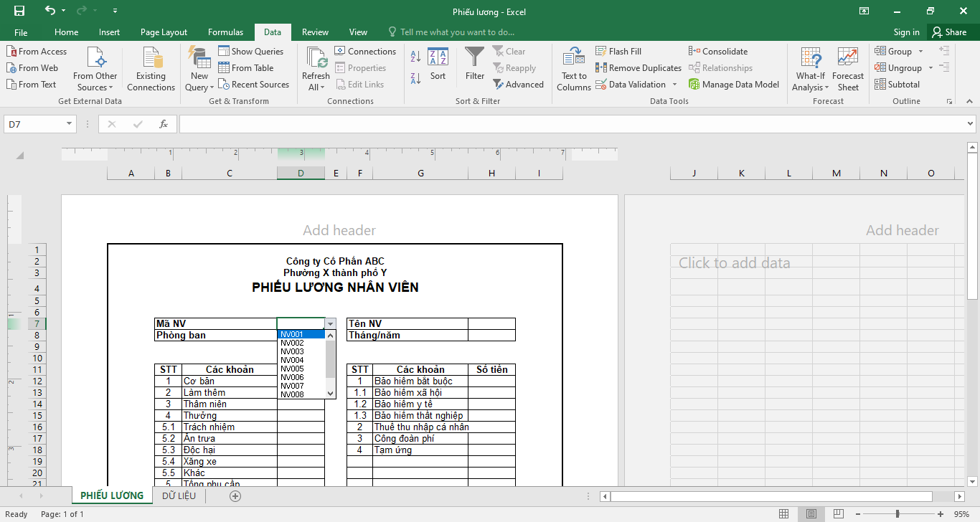Viewport: 980px width, 522px height.
Task: Click Add header area on page
Action: click(339, 230)
